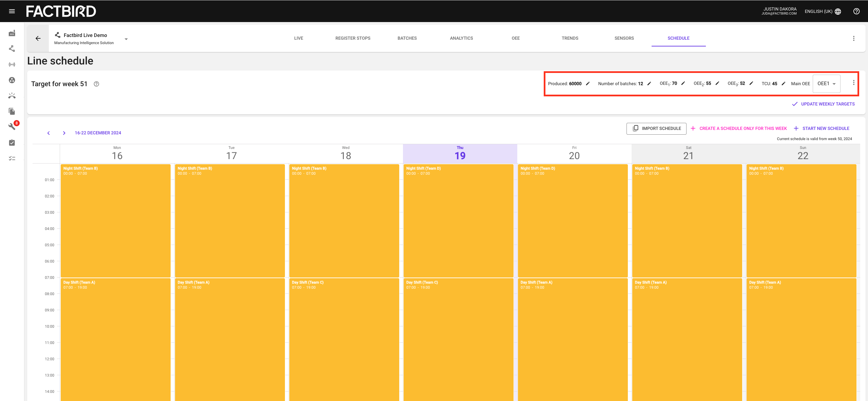The image size is (868, 401).
Task: Open the lines network sidebar icon
Action: click(12, 49)
